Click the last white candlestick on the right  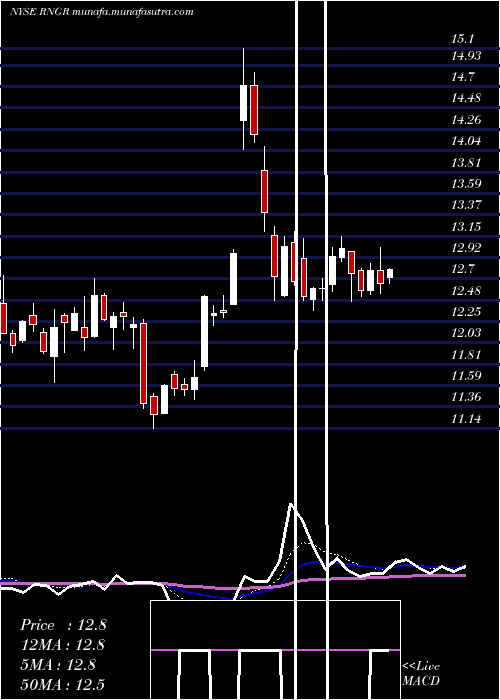(390, 274)
